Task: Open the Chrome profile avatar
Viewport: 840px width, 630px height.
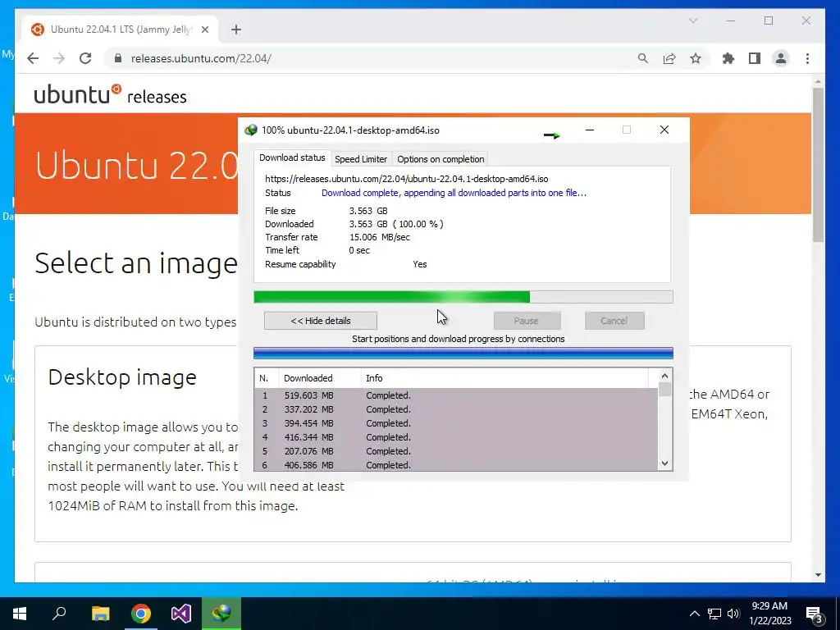Action: [x=781, y=58]
